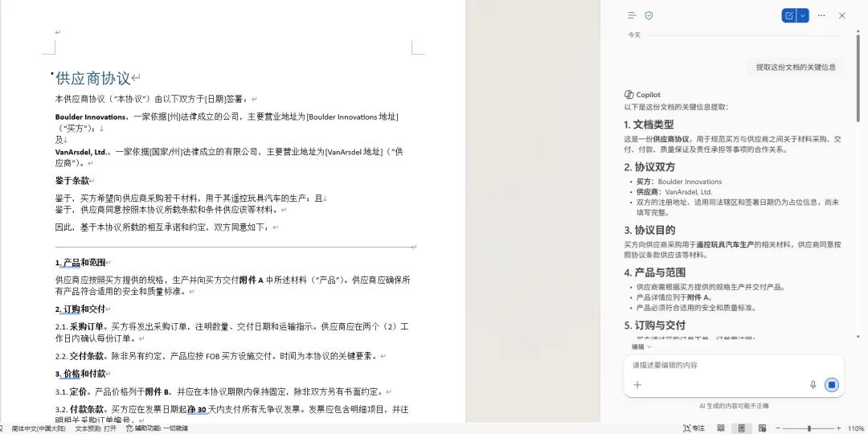
Task: Click the Copilot pane scroll up arrow
Action: click(858, 30)
